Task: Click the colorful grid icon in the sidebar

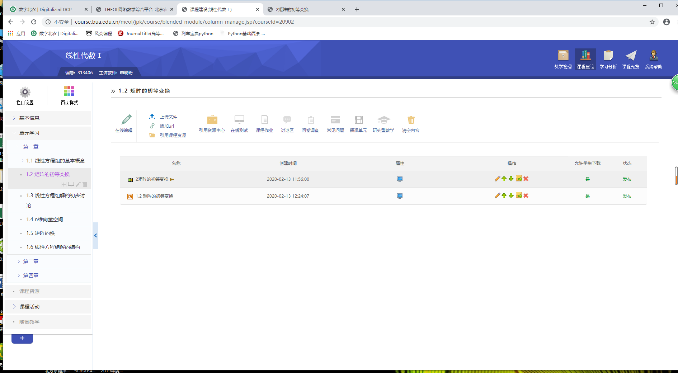Action: point(69,91)
